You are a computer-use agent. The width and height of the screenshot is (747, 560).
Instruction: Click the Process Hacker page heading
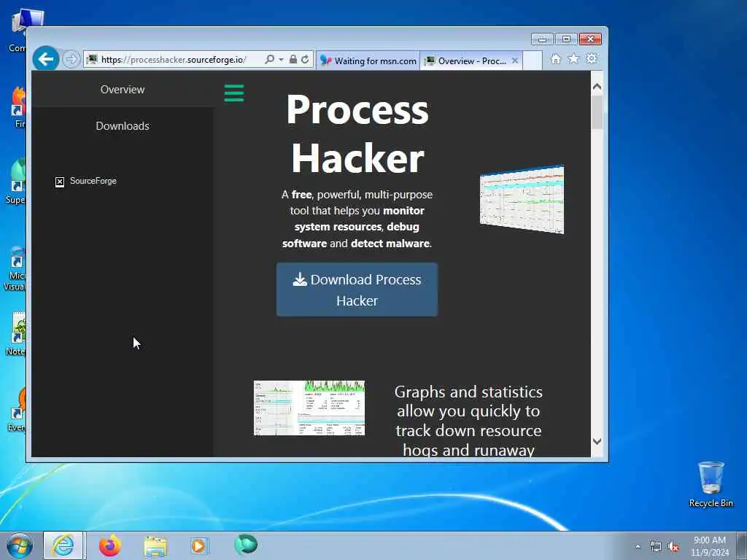(357, 134)
